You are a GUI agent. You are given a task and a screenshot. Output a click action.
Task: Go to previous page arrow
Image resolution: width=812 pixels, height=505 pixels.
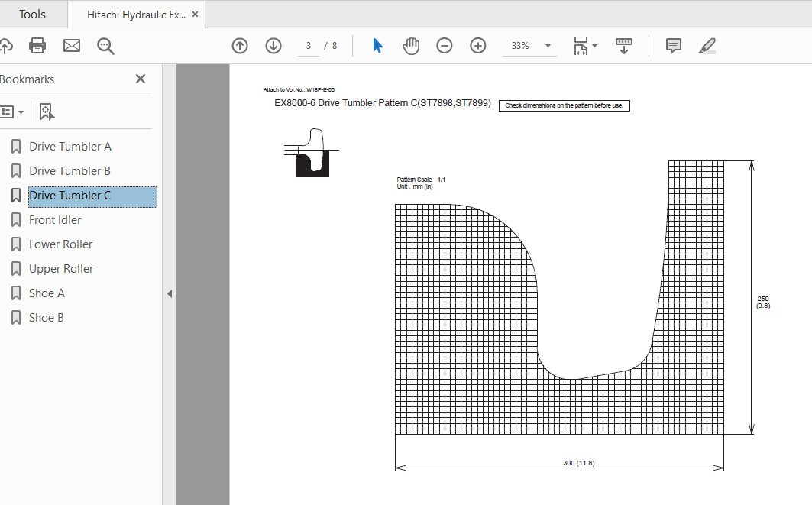[x=240, y=46]
